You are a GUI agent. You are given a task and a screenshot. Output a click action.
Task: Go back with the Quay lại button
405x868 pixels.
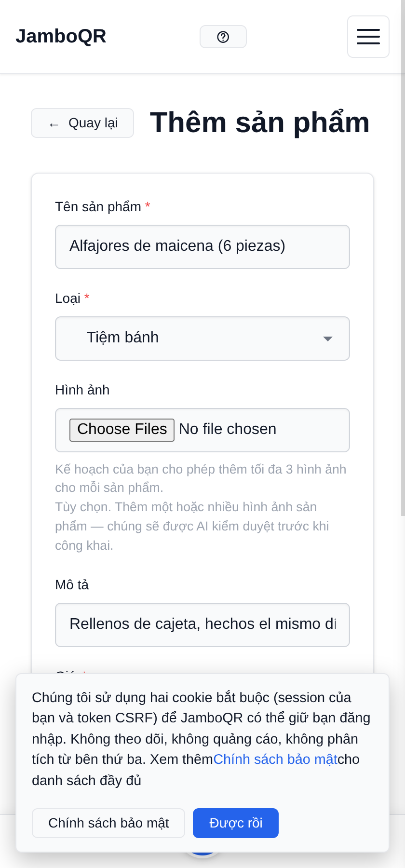tap(82, 123)
